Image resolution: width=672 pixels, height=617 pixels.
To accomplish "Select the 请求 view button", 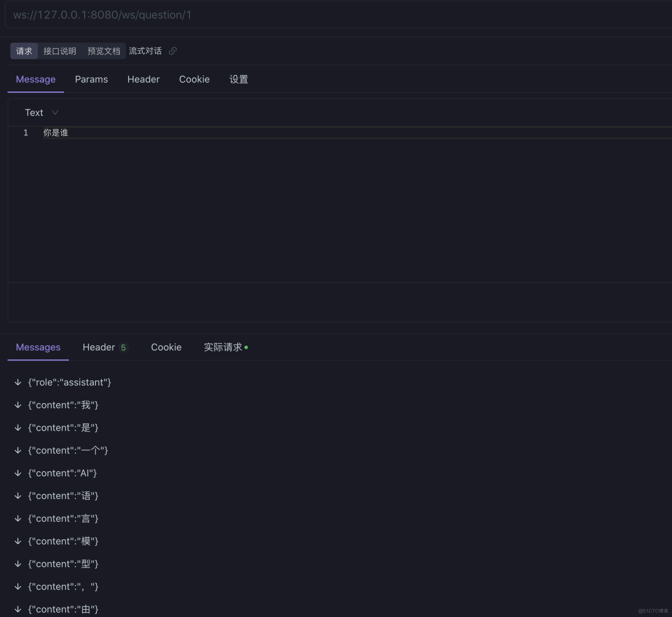I will pos(24,51).
